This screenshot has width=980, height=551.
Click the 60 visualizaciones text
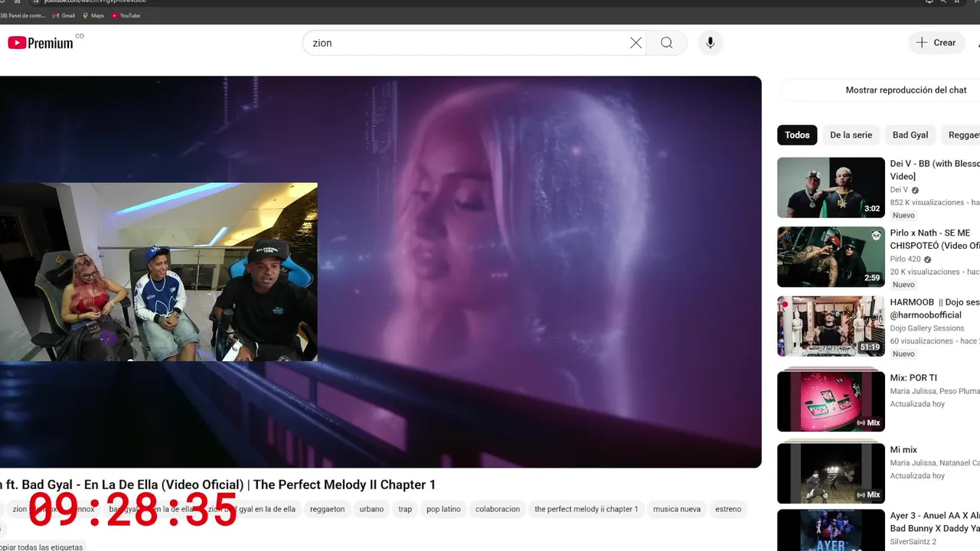pos(921,341)
